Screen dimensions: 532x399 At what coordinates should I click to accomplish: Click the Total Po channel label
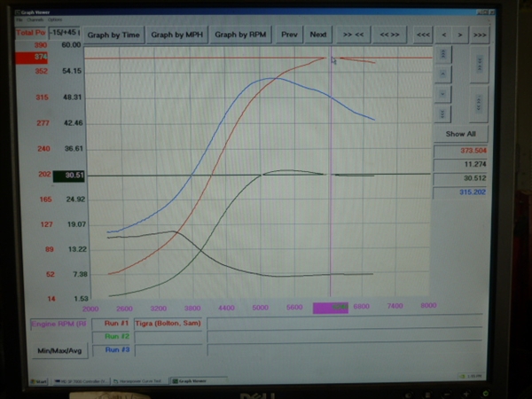(x=30, y=33)
